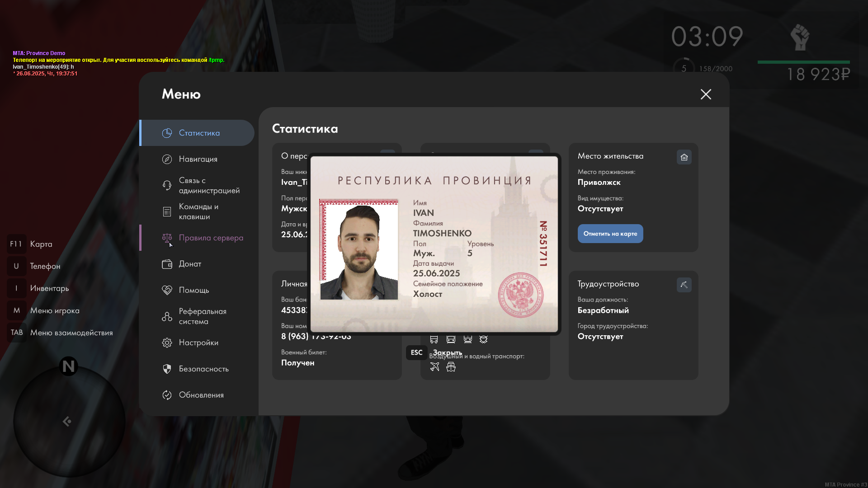Click passport number № 351711
The image size is (868, 488).
click(543, 244)
